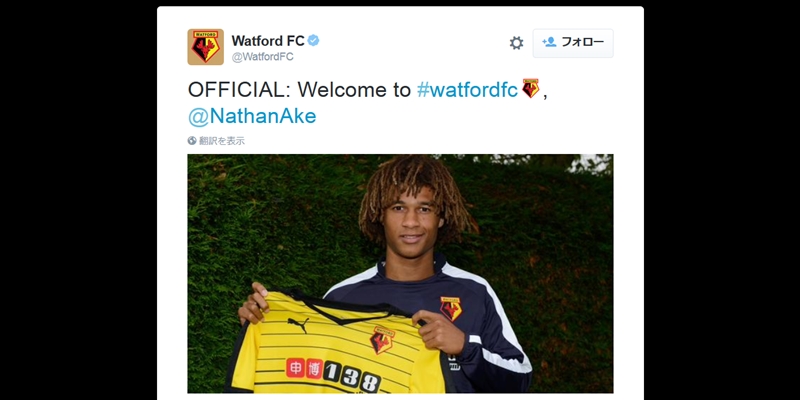800x400 pixels.
Task: Follow the account using the フォロー button
Action: pos(573,43)
